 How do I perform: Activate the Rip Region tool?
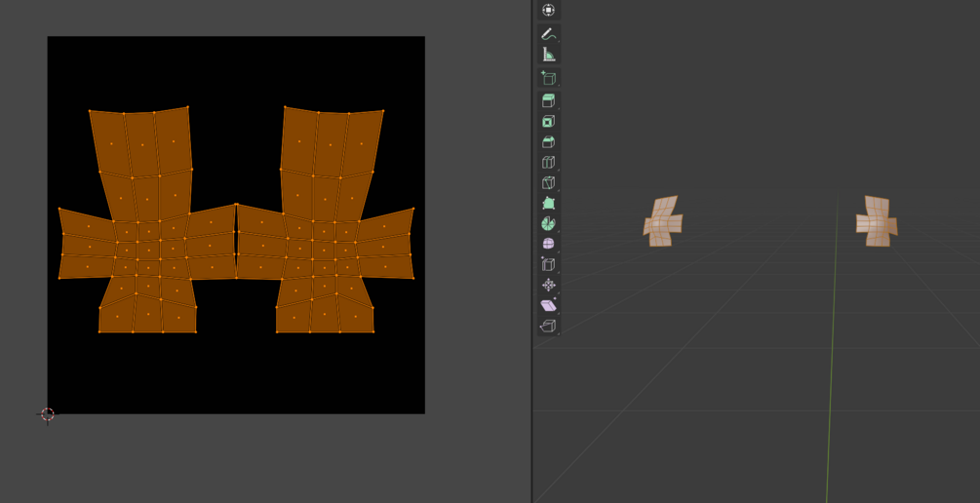click(548, 326)
